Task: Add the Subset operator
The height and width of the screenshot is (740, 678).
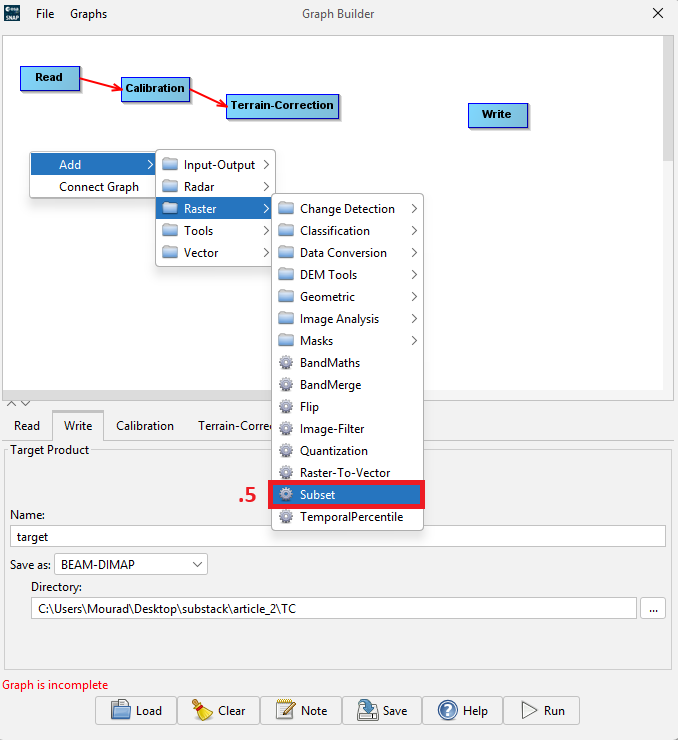Action: click(347, 495)
